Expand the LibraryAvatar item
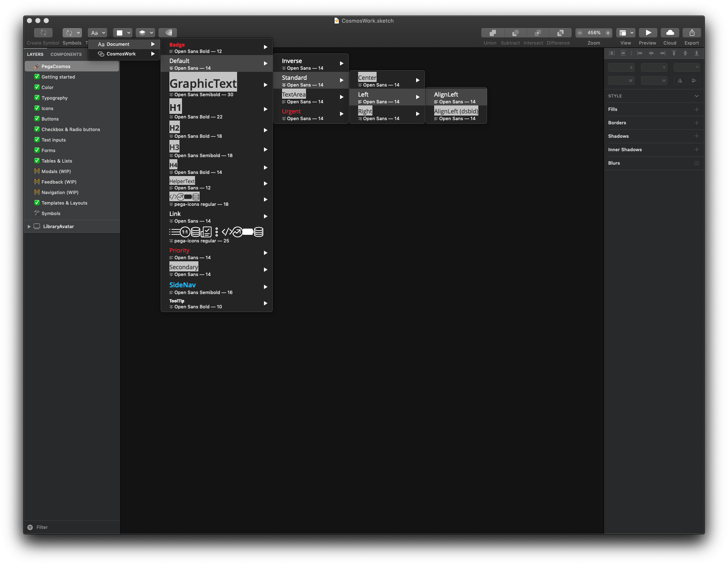Image resolution: width=728 pixels, height=565 pixels. (29, 226)
